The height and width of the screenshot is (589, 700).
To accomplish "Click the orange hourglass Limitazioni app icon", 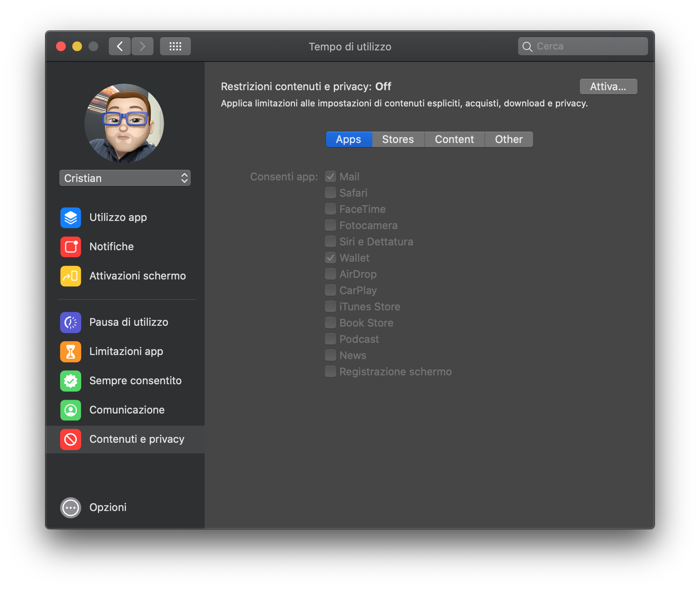I will click(x=71, y=352).
